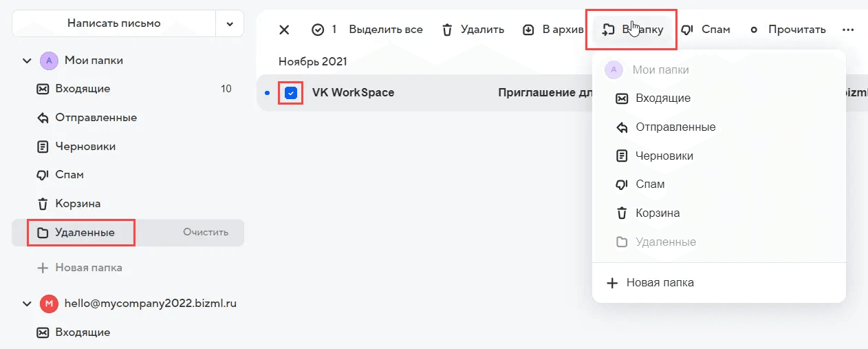
Task: Collapse the Мои папки folder tree
Action: [x=27, y=61]
